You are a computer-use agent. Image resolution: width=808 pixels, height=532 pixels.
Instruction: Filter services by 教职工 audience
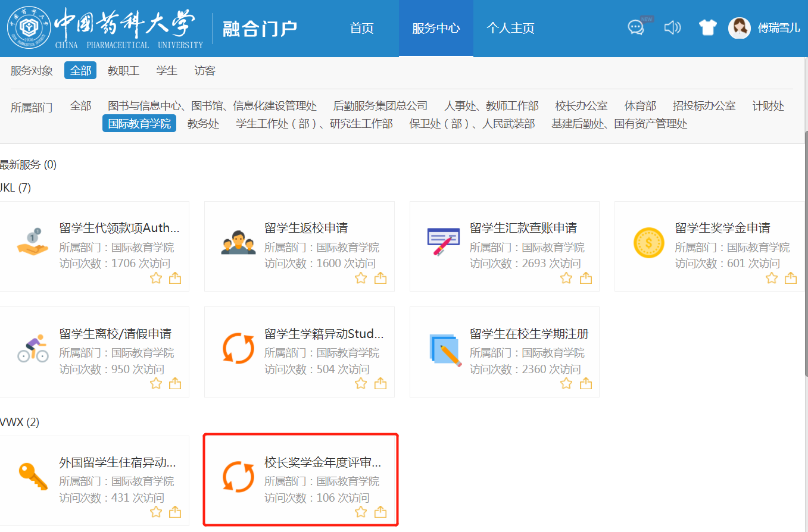pyautogui.click(x=123, y=71)
